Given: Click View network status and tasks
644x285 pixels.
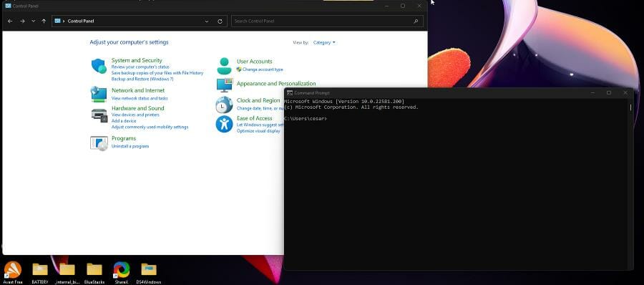Looking at the screenshot, I should (140, 98).
